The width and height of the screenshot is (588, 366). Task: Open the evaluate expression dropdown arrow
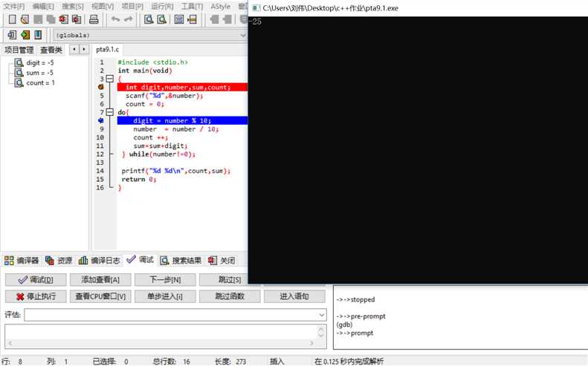[322, 315]
